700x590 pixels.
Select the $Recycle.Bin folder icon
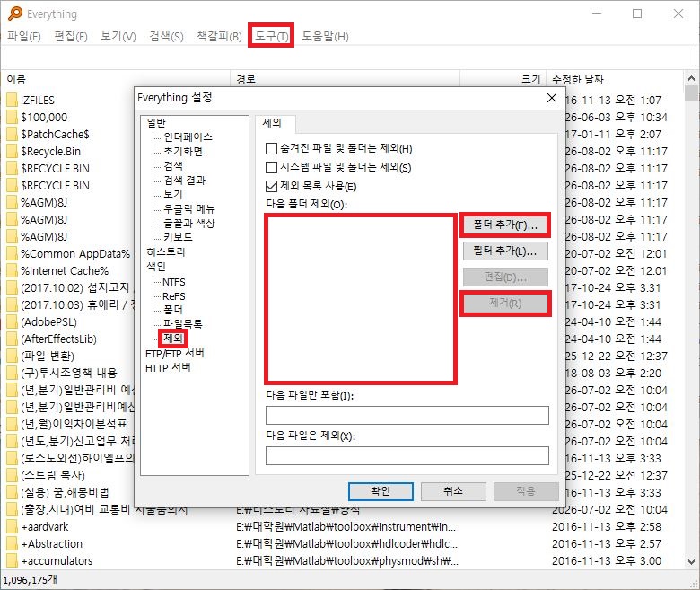[x=12, y=151]
